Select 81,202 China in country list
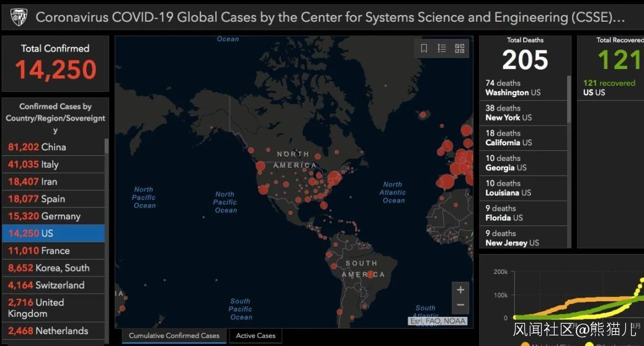The height and width of the screenshot is (346, 644). coord(53,147)
